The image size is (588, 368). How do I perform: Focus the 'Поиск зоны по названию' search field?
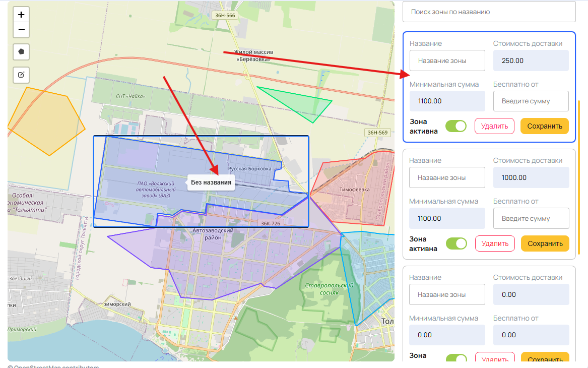(489, 12)
